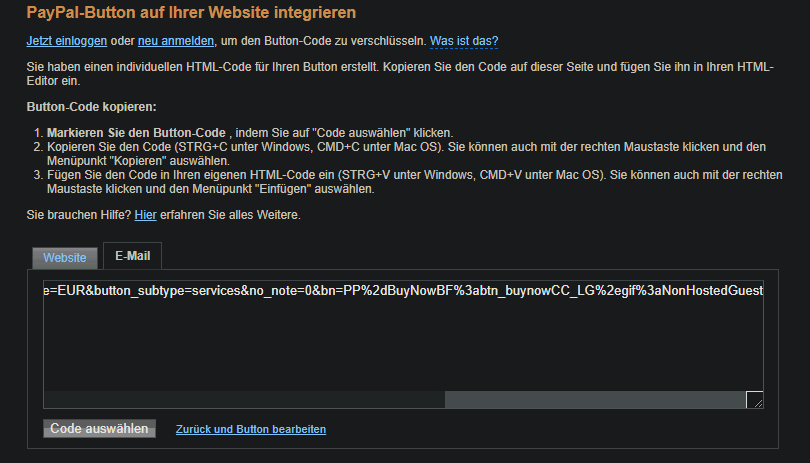Switch to the Website tab
810x463 pixels.
coord(65,258)
